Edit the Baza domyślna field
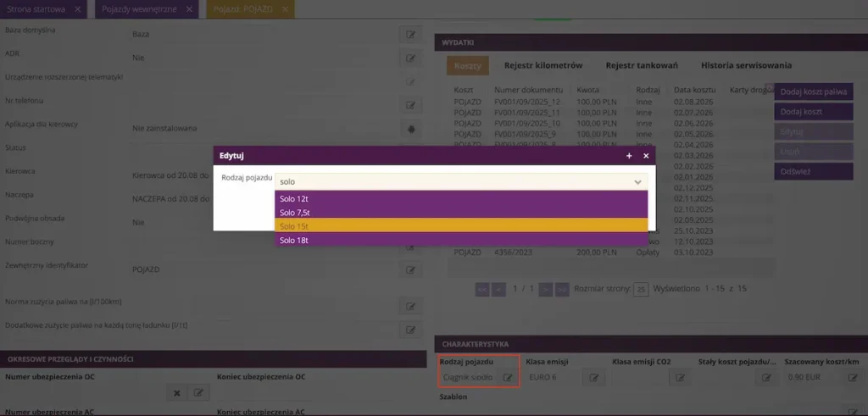868x416 pixels. click(411, 34)
